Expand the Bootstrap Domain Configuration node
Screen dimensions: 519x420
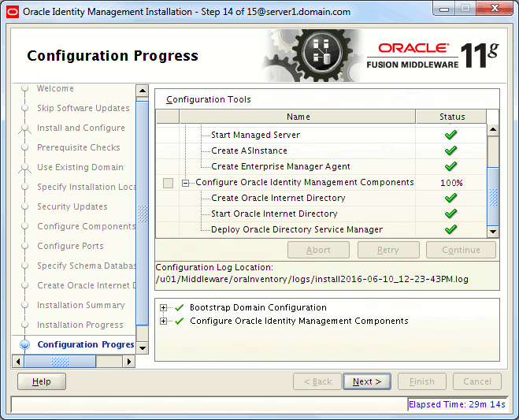[163, 308]
